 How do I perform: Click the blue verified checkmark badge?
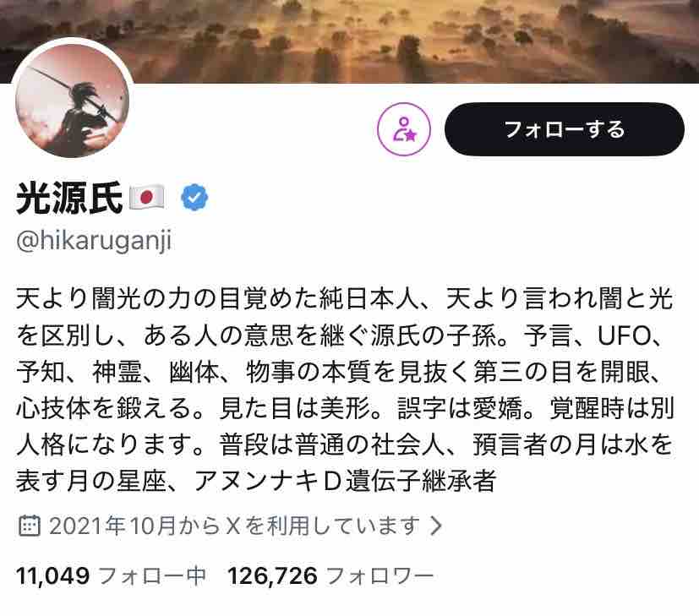[194, 198]
